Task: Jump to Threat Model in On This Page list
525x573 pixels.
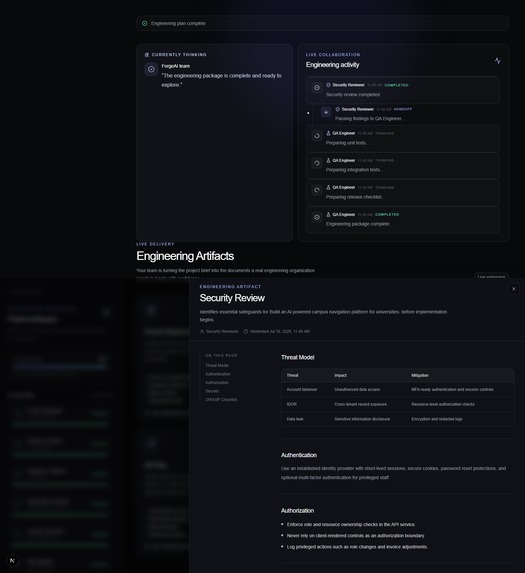Action: tap(217, 365)
